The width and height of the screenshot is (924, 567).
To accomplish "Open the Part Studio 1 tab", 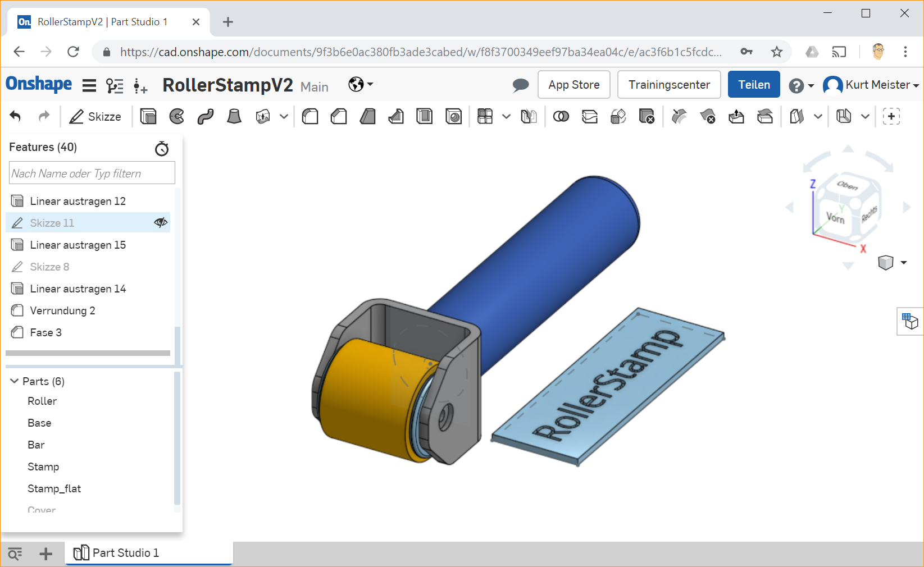I will 149,553.
